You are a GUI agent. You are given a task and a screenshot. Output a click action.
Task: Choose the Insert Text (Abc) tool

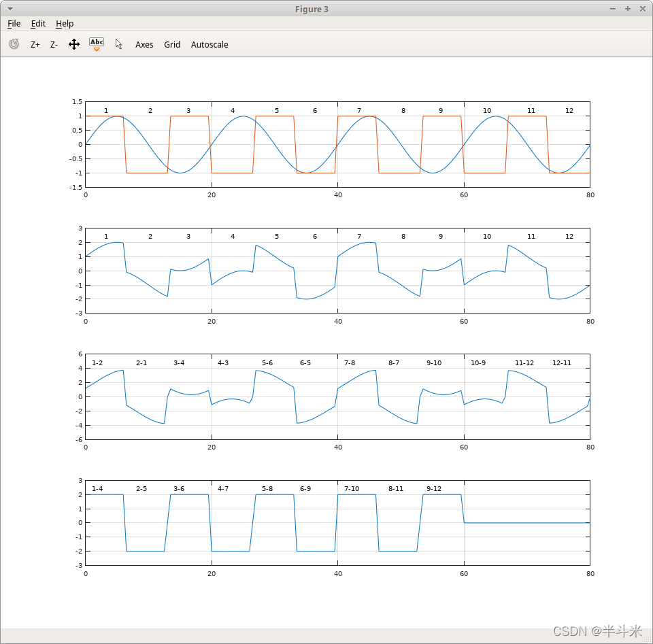point(97,44)
